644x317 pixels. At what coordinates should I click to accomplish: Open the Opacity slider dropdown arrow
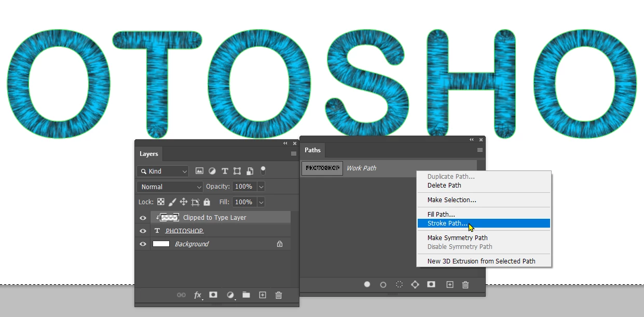[261, 187]
